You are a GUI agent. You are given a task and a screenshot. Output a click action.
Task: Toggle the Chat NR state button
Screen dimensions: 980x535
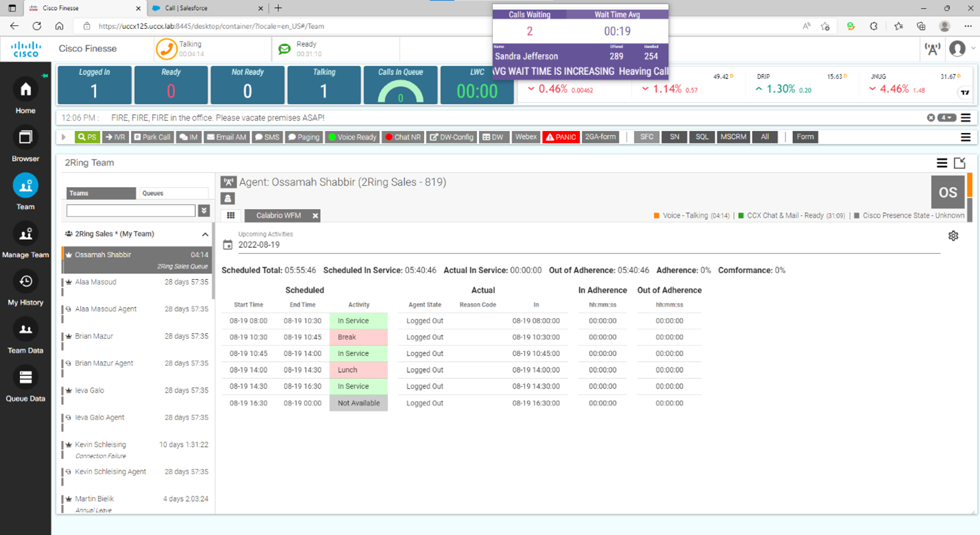[402, 137]
